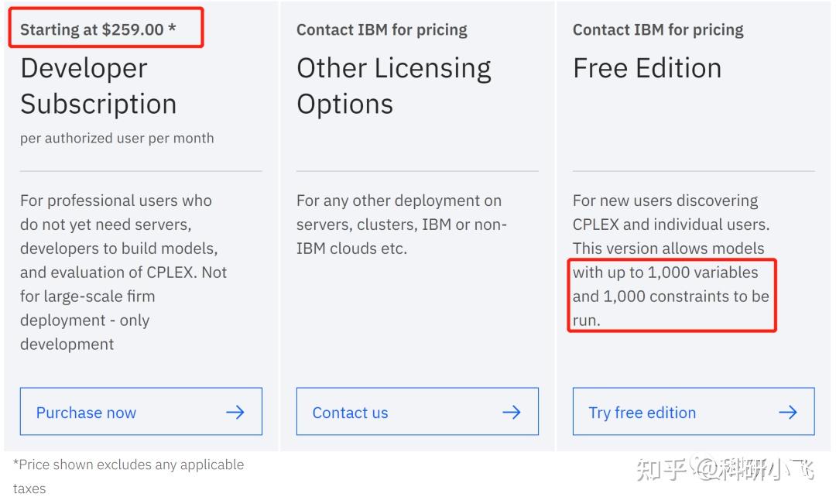
Task: Click the Starting at $259.00 price text
Action: [x=98, y=29]
